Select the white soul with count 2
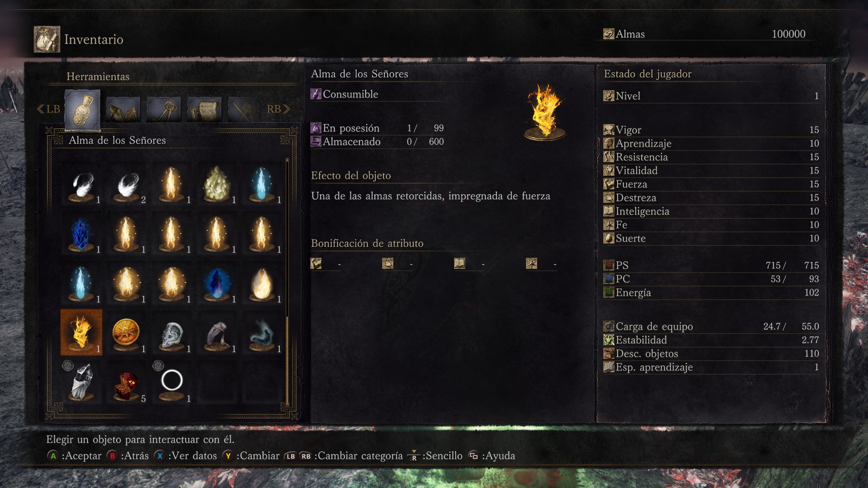The height and width of the screenshot is (488, 868). point(127,183)
